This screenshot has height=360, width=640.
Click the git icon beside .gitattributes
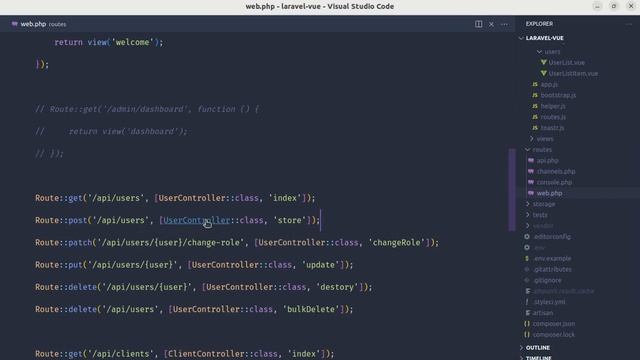[527, 269]
